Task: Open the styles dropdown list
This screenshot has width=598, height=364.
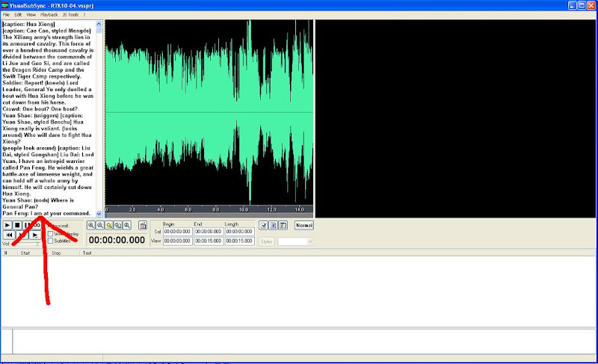Action: tap(309, 241)
